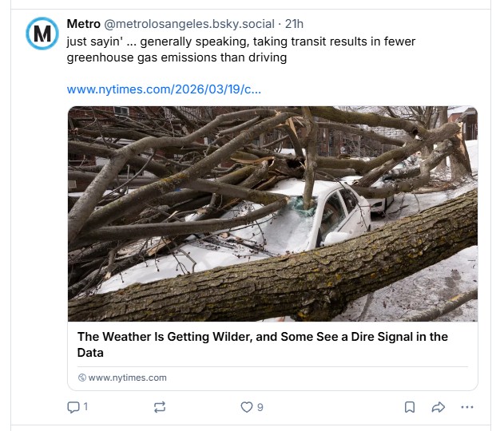Click the like count number 9
The width and height of the screenshot is (504, 431).
pyautogui.click(x=260, y=407)
